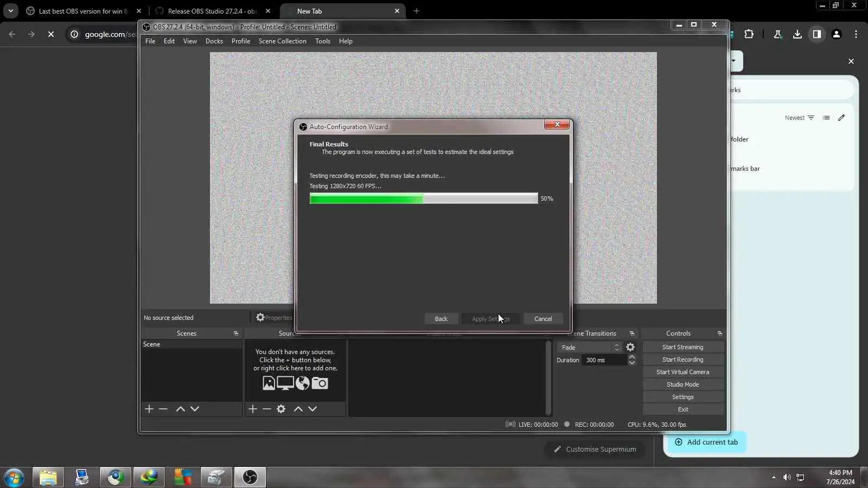The image size is (868, 488).
Task: Toggle Start Recording in OBS Controls
Action: (683, 359)
